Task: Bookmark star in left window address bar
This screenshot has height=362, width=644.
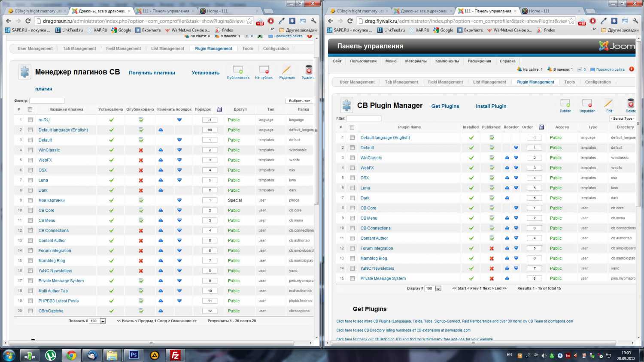Action: tap(249, 21)
